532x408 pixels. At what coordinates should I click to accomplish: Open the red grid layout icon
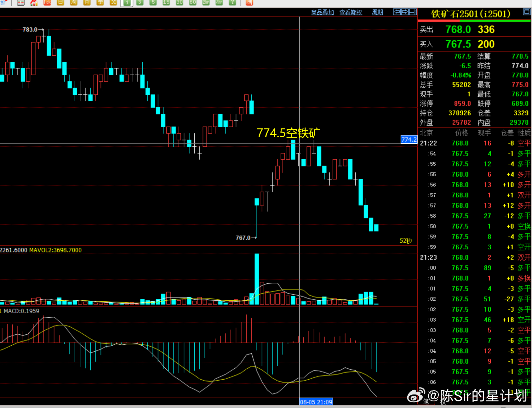point(249,3)
